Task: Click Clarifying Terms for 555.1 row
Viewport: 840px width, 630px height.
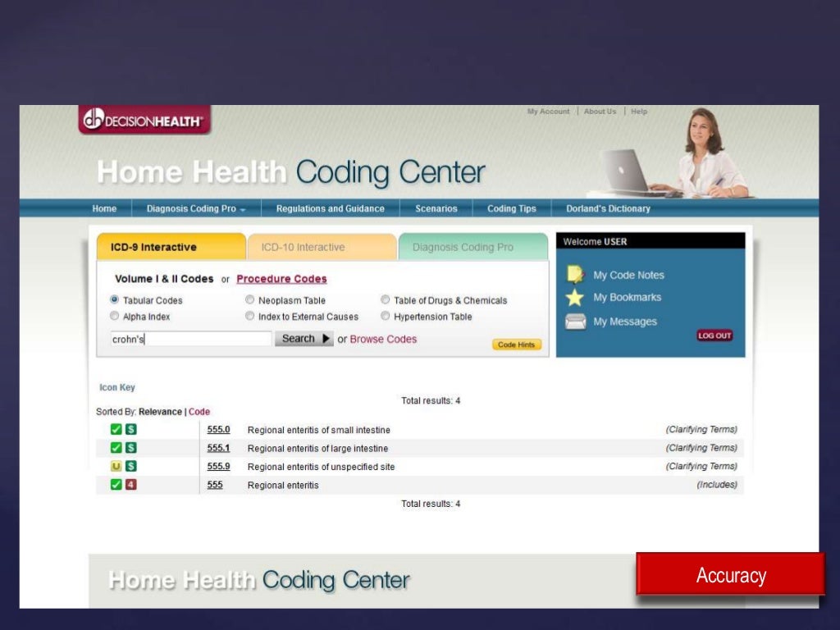Action: [701, 448]
